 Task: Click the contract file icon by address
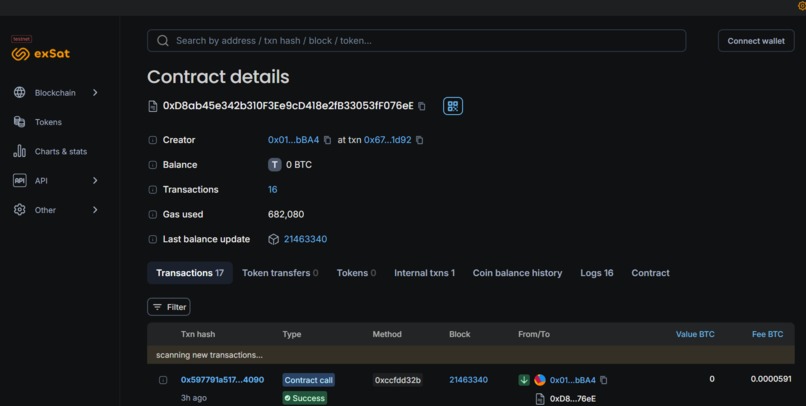153,106
